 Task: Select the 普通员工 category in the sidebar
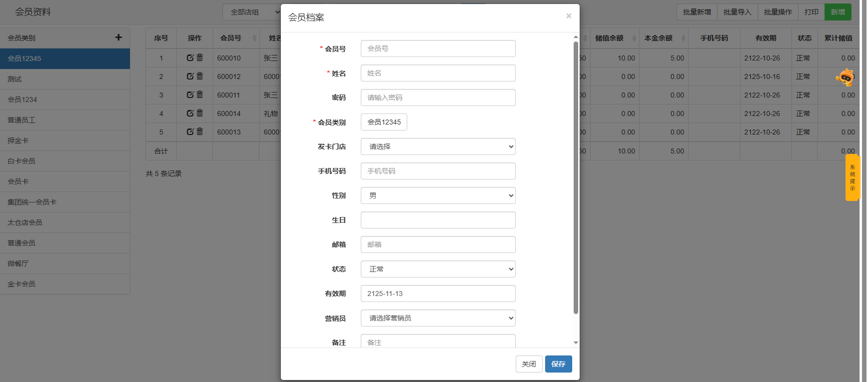click(x=21, y=120)
